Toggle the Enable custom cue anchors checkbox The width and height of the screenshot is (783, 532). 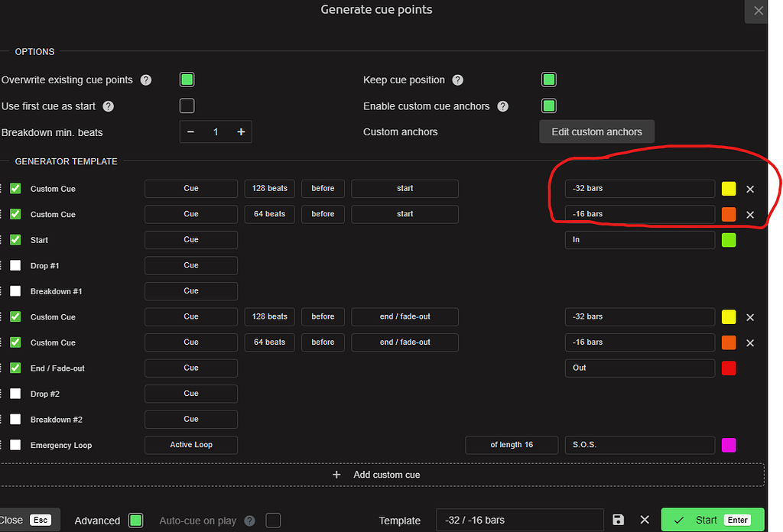(548, 106)
